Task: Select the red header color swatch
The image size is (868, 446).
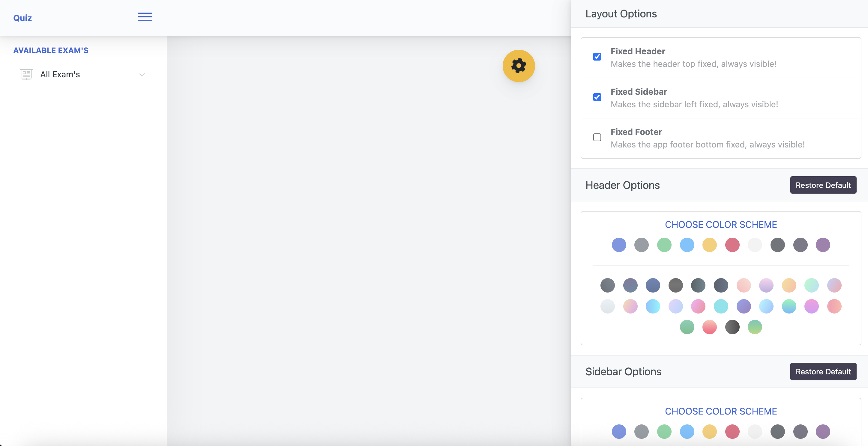Action: point(732,245)
